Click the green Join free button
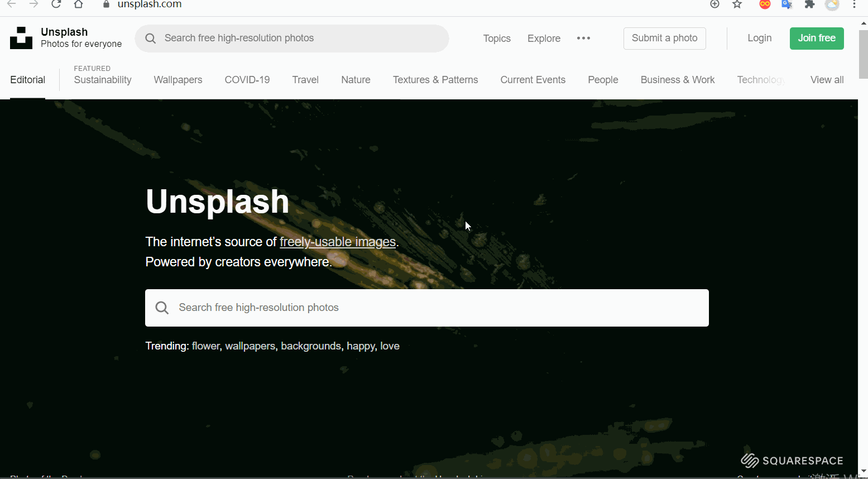 click(817, 39)
